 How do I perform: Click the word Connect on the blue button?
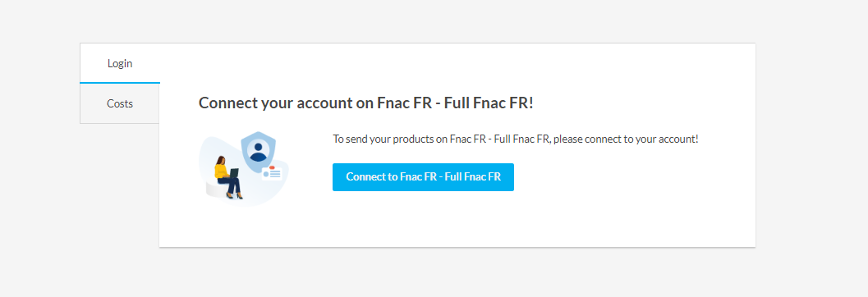365,177
